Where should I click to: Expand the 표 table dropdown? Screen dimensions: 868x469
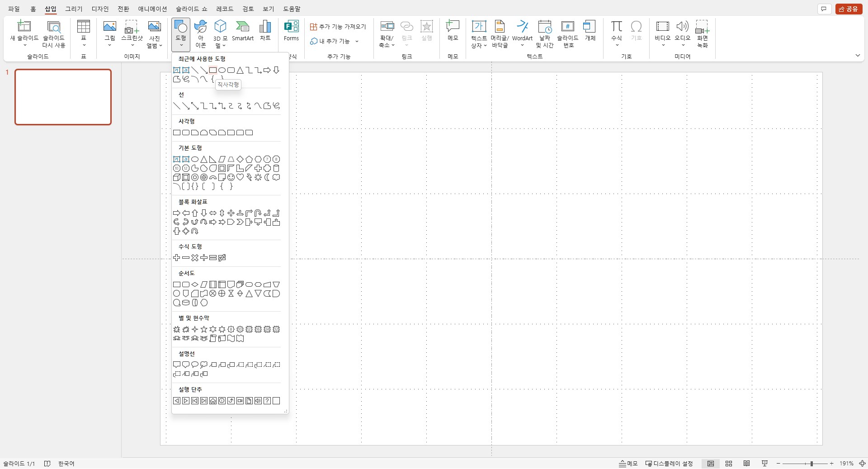84,45
